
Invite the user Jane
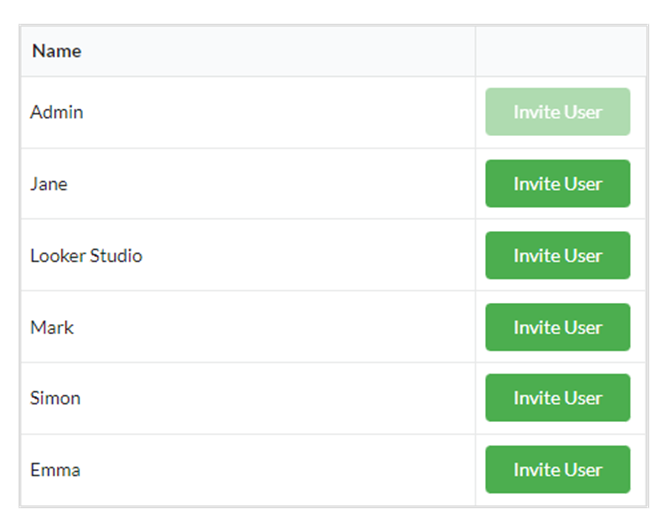[x=557, y=184]
